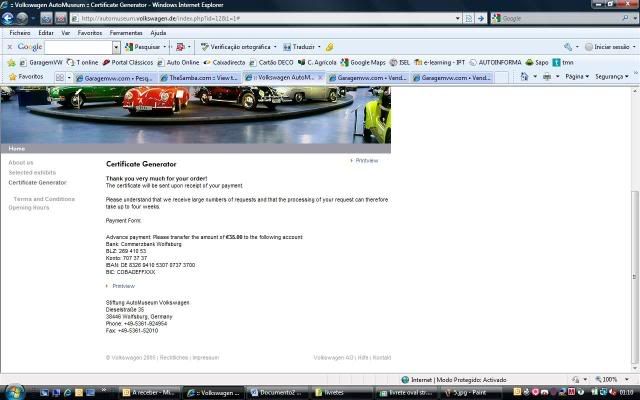Open the Página menu dropdown
640x400 pixels.
pos(577,76)
